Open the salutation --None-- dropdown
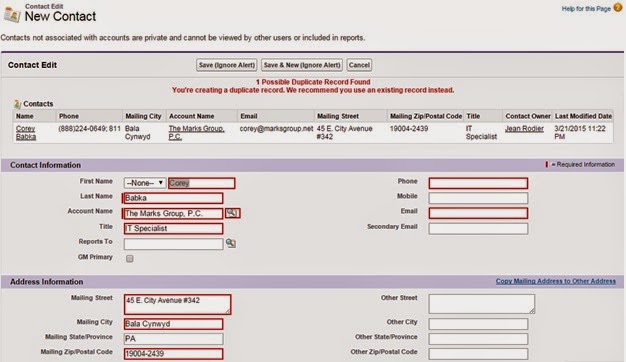Viewport: 626px width, 362px height. [145, 183]
